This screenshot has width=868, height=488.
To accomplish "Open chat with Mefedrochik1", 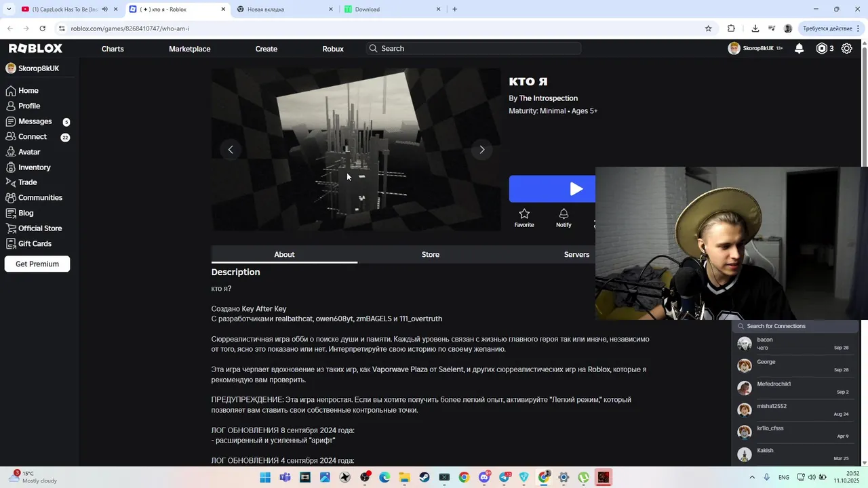I will (795, 388).
